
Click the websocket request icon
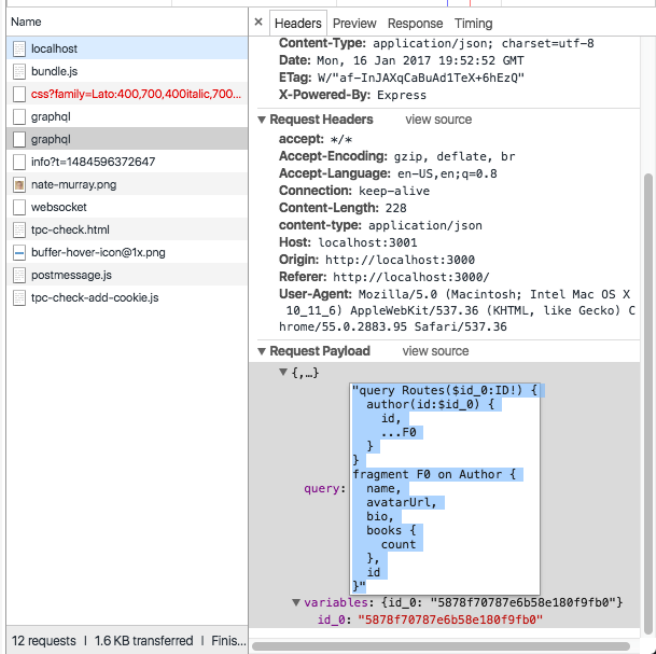tap(19, 207)
